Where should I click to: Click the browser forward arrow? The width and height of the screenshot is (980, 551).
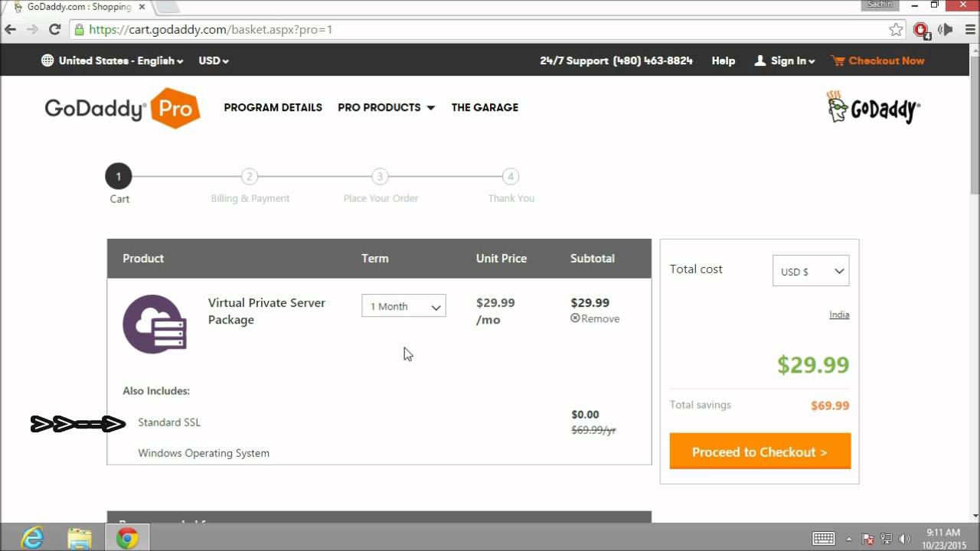pos(32,30)
